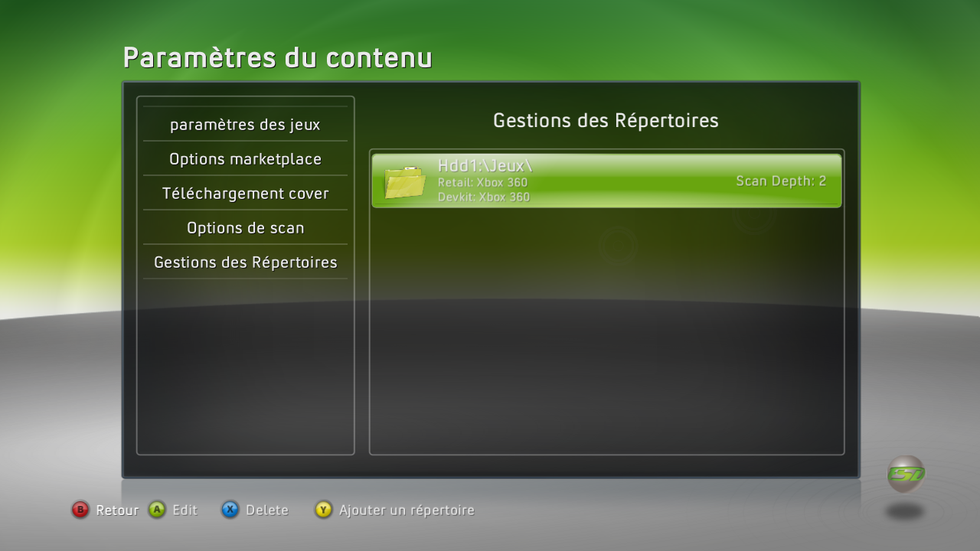This screenshot has width=980, height=551.
Task: Click the Delete label
Action: click(x=267, y=510)
